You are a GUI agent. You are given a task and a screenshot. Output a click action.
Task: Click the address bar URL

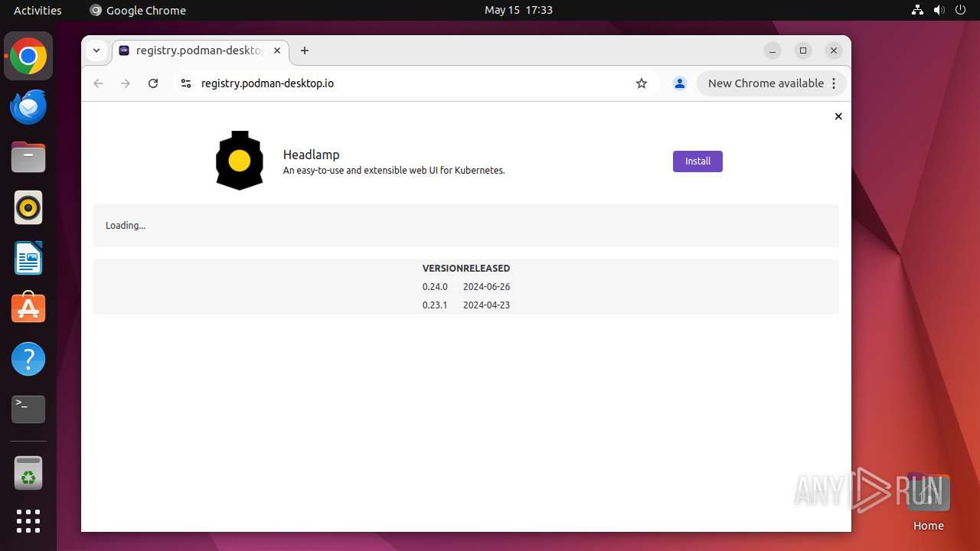click(x=267, y=83)
